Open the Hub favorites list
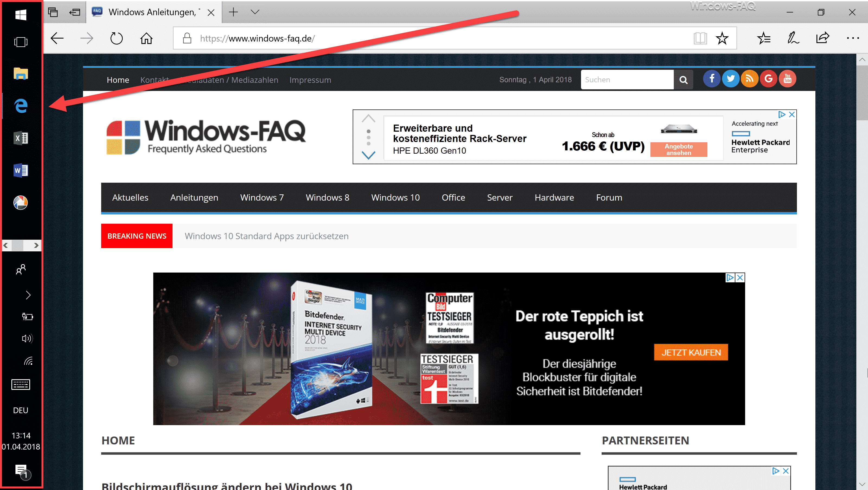 [764, 39]
